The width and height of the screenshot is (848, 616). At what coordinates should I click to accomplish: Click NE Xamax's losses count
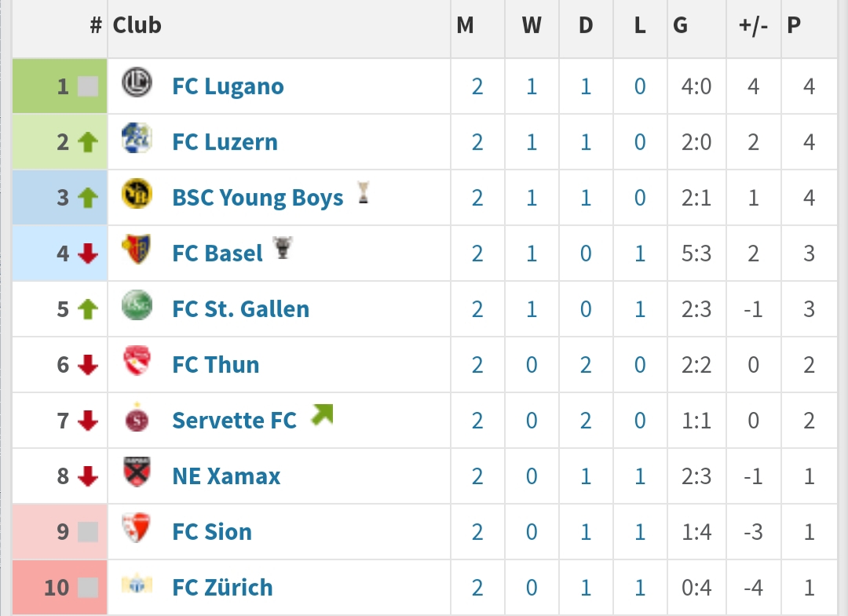(640, 476)
